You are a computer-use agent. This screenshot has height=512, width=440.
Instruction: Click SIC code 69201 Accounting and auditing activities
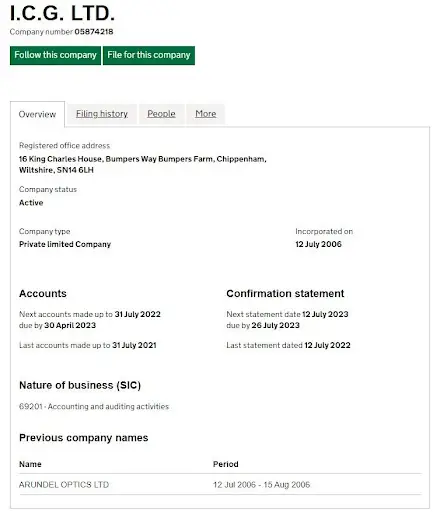tap(94, 407)
